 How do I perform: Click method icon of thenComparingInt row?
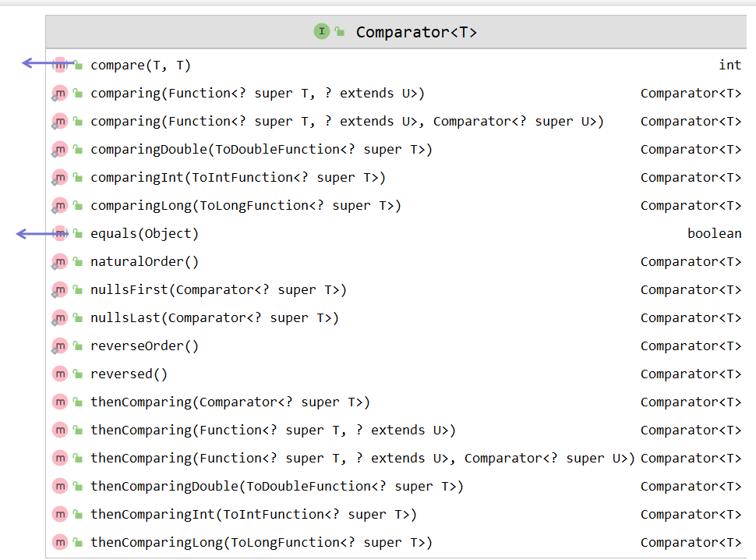click(x=60, y=514)
